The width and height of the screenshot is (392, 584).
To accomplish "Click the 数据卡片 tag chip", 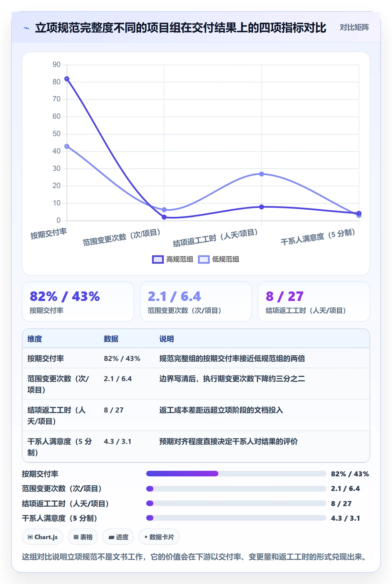I will [159, 537].
